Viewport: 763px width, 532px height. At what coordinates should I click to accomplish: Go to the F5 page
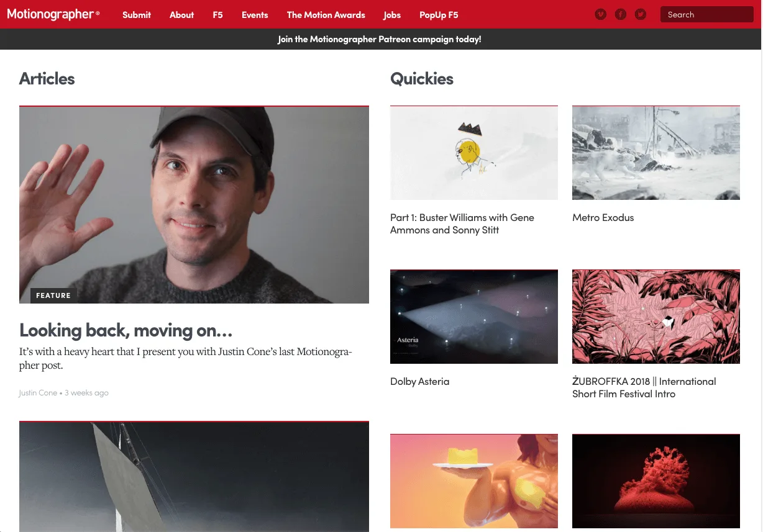[x=217, y=15]
